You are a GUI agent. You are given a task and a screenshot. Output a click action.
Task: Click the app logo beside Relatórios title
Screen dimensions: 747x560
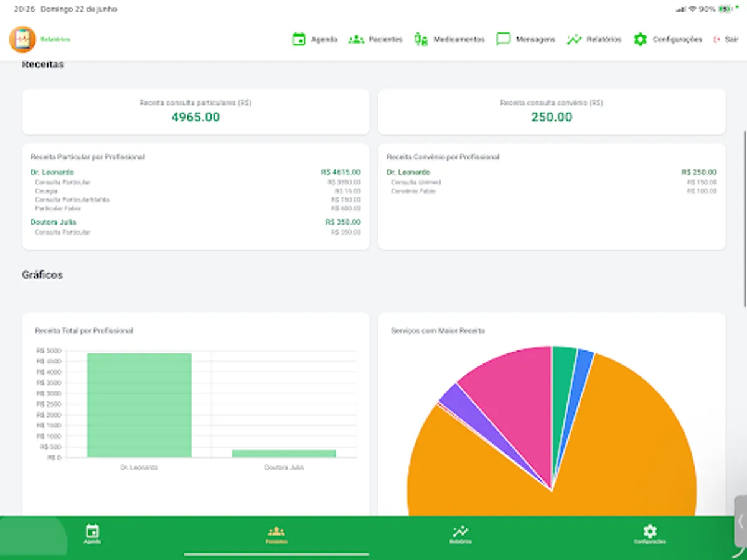coord(22,39)
